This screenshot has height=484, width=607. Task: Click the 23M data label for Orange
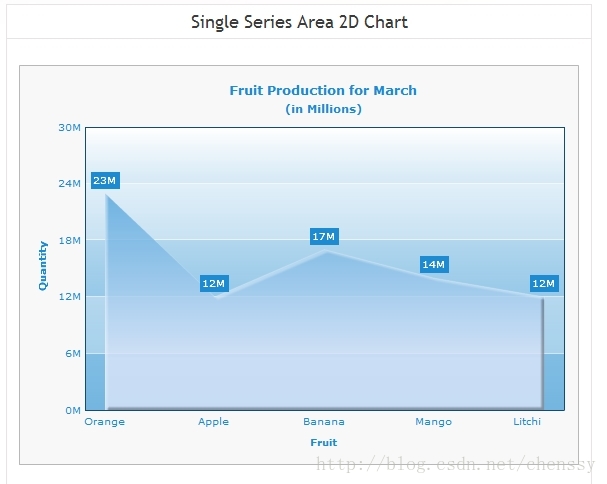tap(105, 180)
